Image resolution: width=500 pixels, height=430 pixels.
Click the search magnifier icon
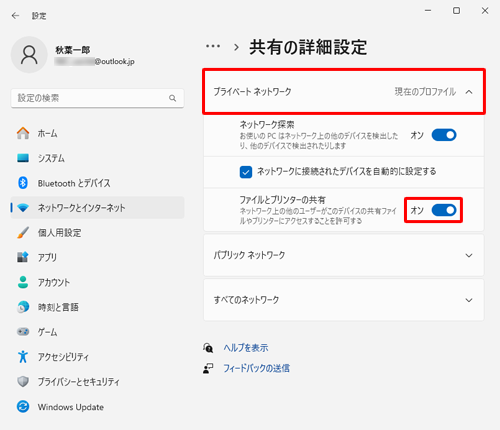pos(172,98)
